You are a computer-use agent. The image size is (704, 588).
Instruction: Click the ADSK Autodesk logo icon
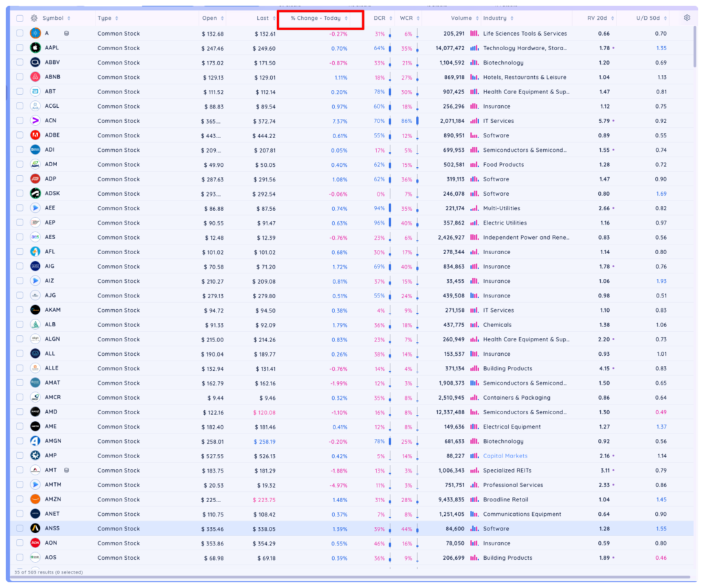tap(35, 193)
